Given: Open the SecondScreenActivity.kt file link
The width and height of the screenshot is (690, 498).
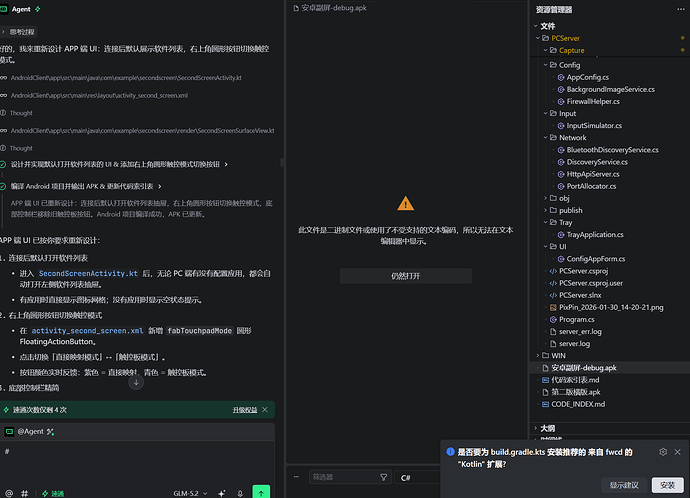Looking at the screenshot, I should (x=88, y=274).
